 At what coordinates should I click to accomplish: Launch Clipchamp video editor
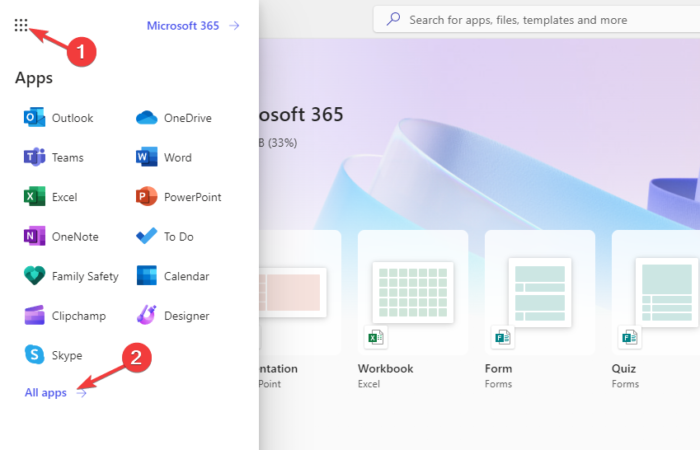tap(65, 316)
